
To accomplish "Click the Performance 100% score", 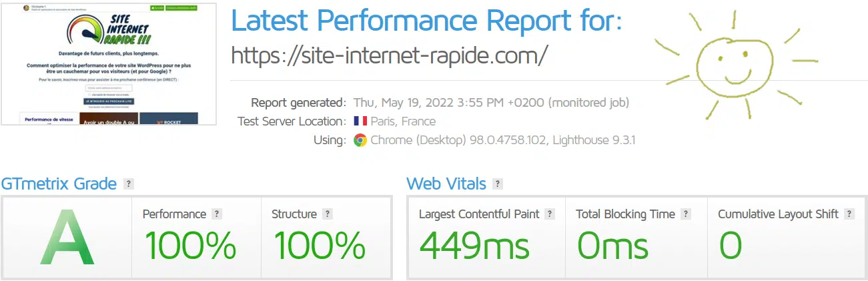I will point(189,245).
